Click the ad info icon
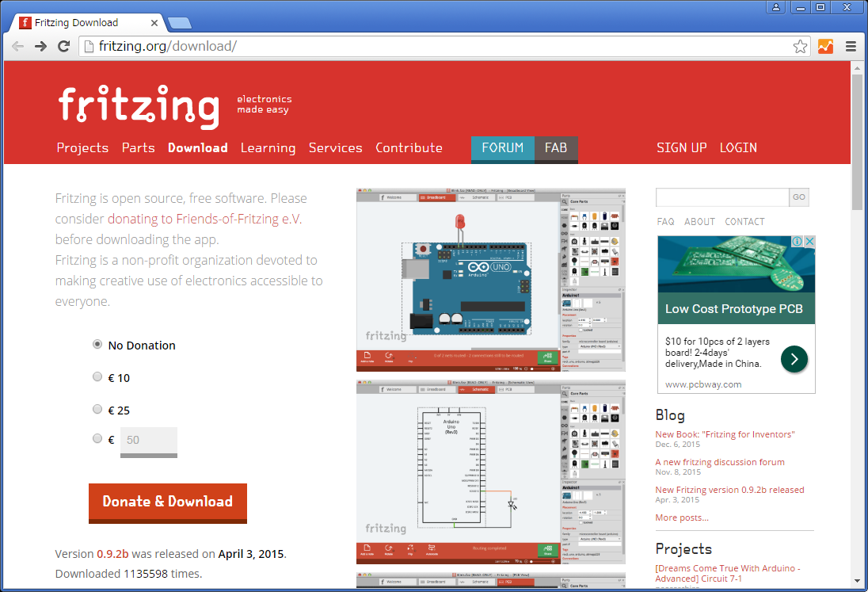 [x=798, y=242]
